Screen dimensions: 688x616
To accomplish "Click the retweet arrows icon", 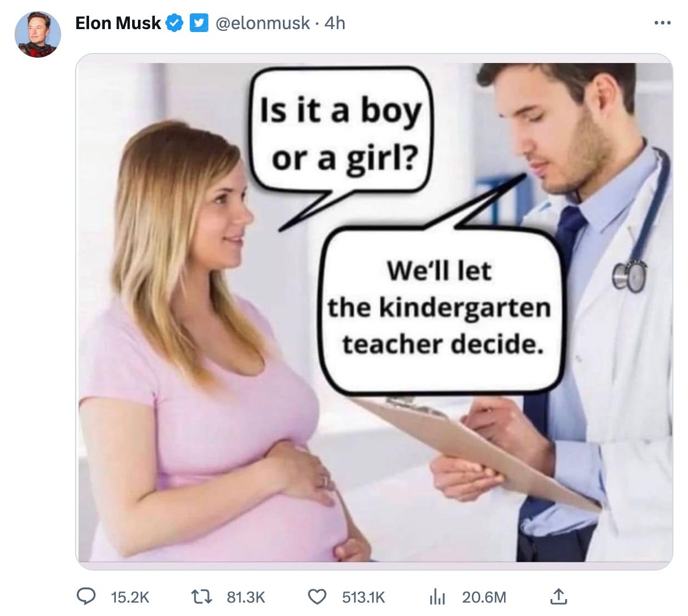I will tap(202, 597).
